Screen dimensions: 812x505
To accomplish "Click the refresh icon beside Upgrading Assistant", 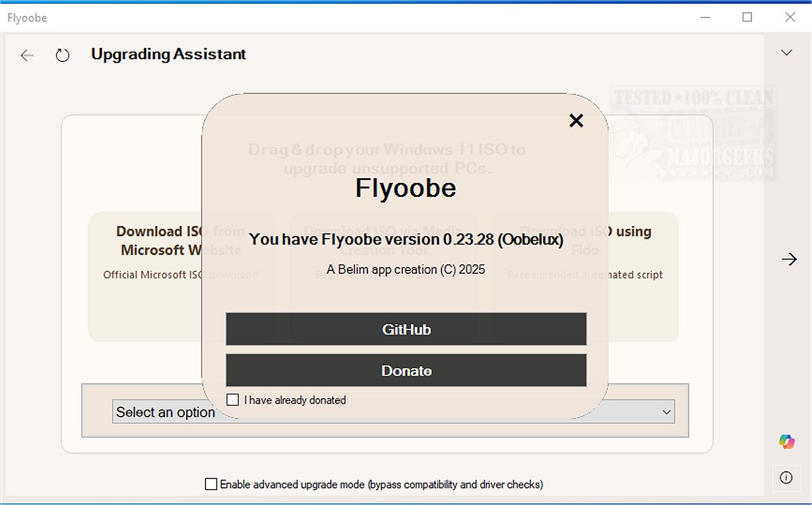I will click(63, 55).
